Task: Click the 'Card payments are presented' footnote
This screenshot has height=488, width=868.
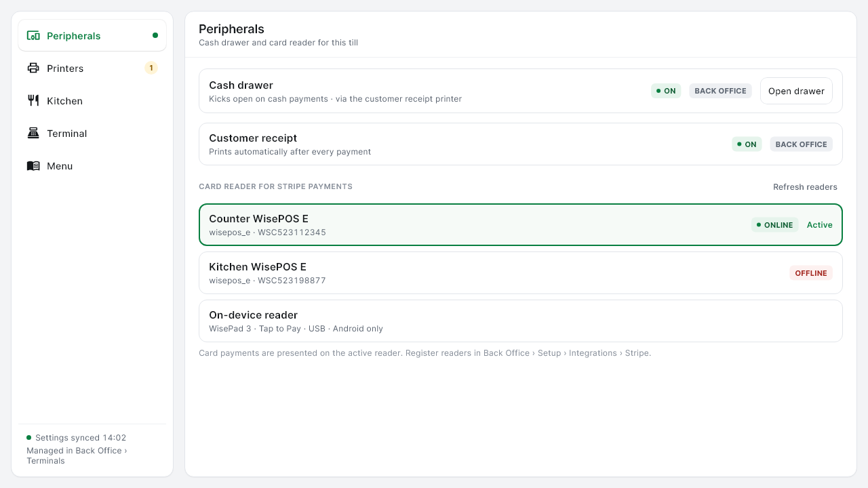Action: [425, 353]
